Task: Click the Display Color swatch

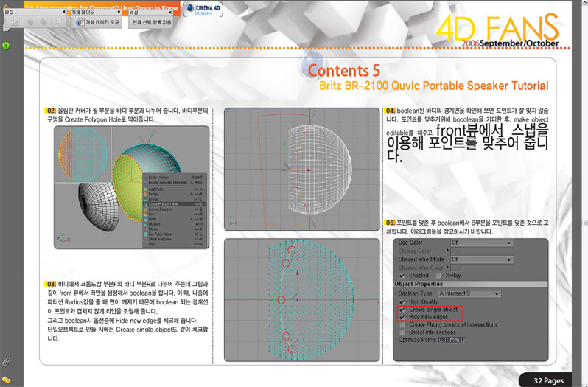Action: [457, 251]
